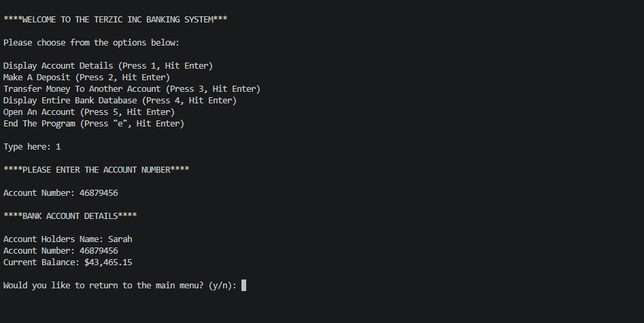Screen dimensions: 644x323
Task: Click the welcome banner for Terzic Inc banking
Action: click(x=115, y=20)
